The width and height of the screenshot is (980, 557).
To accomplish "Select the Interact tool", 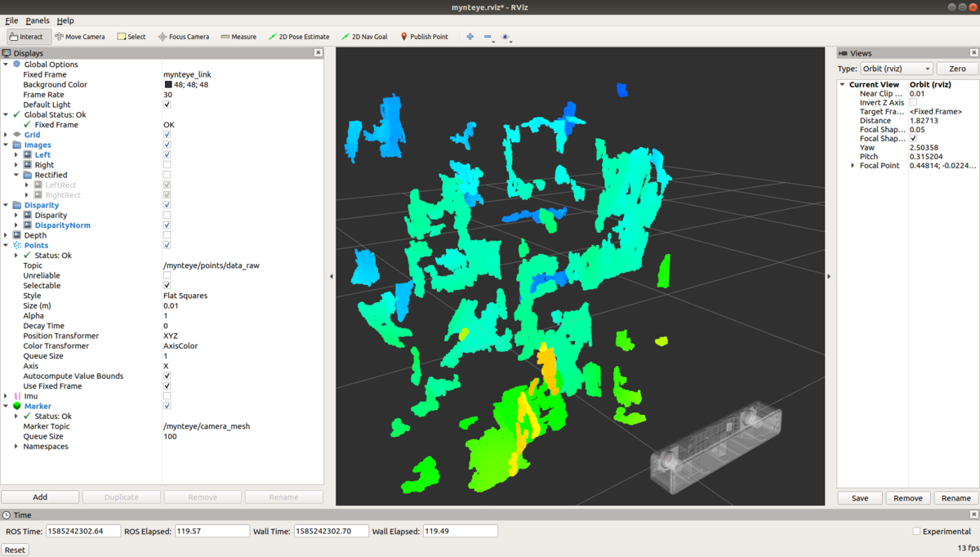I will point(28,37).
